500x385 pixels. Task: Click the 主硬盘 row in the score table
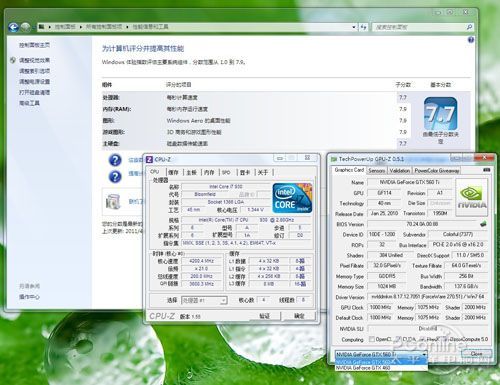[256, 143]
